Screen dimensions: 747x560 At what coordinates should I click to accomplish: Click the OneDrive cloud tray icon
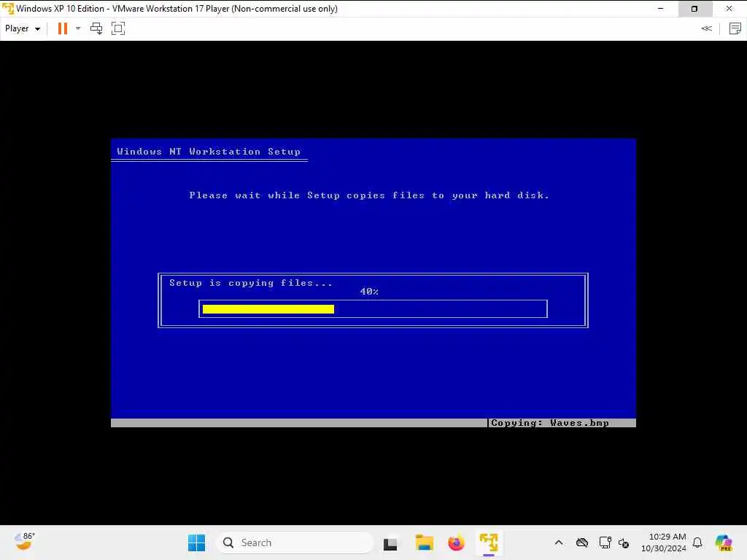tap(581, 542)
